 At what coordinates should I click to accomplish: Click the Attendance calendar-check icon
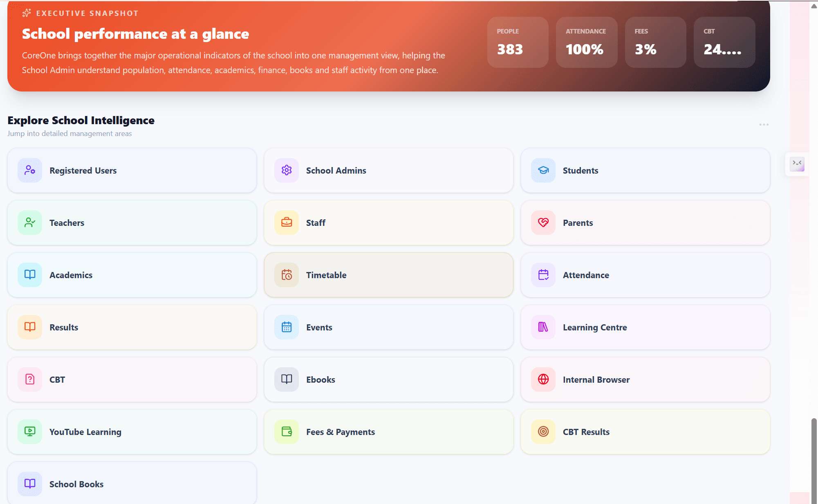click(x=543, y=275)
